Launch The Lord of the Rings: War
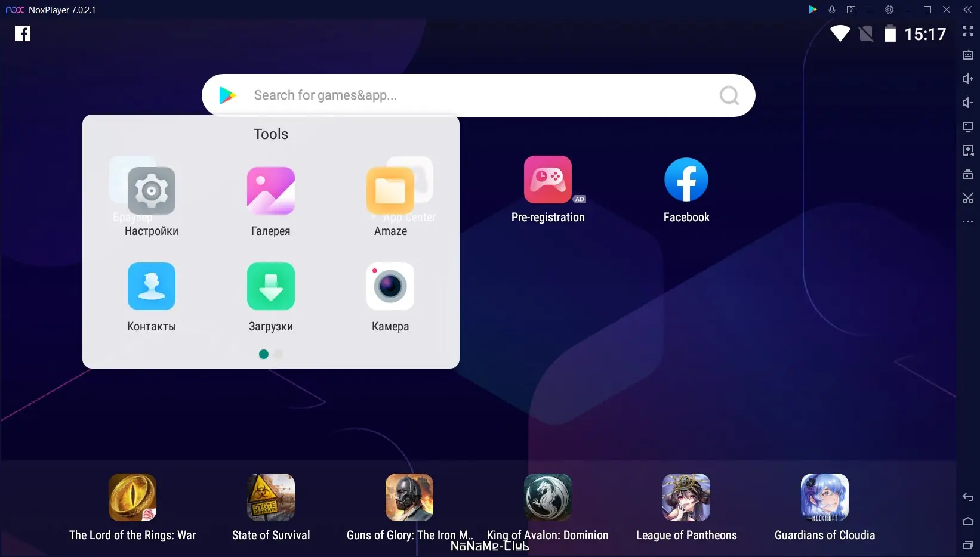The width and height of the screenshot is (980, 557). (x=132, y=508)
